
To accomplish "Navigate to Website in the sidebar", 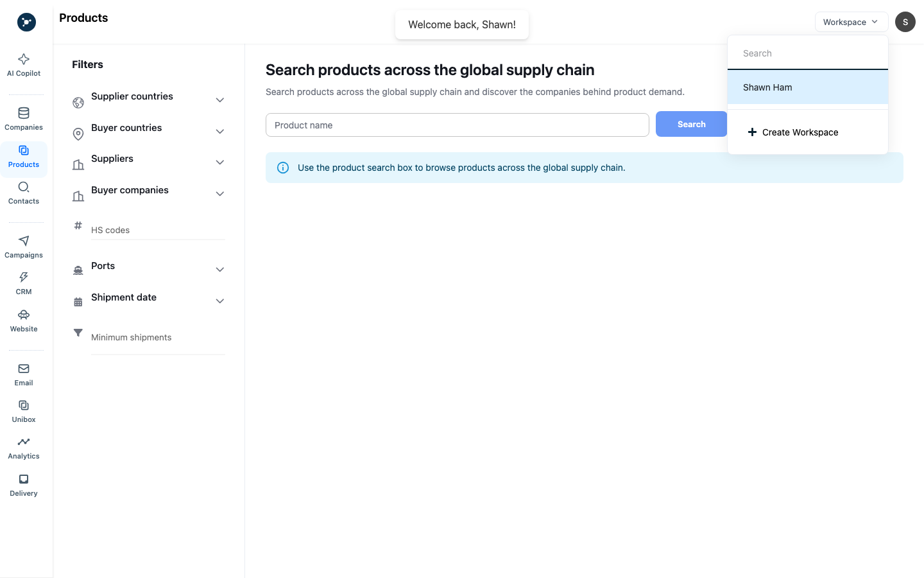I will [24, 320].
